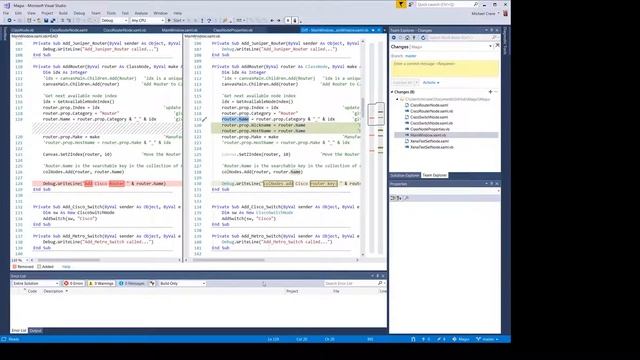Click the plus icon beside Changes (8)
The width and height of the screenshot is (640, 360).
[490, 92]
